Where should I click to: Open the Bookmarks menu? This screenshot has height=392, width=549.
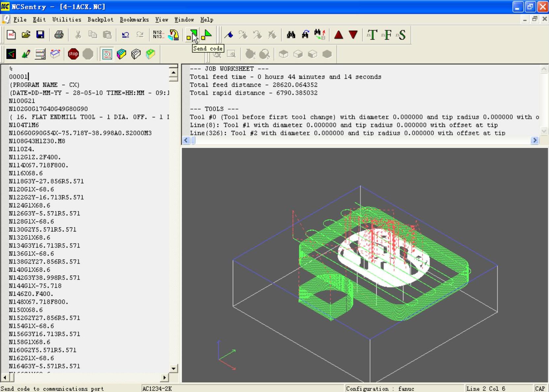[134, 20]
